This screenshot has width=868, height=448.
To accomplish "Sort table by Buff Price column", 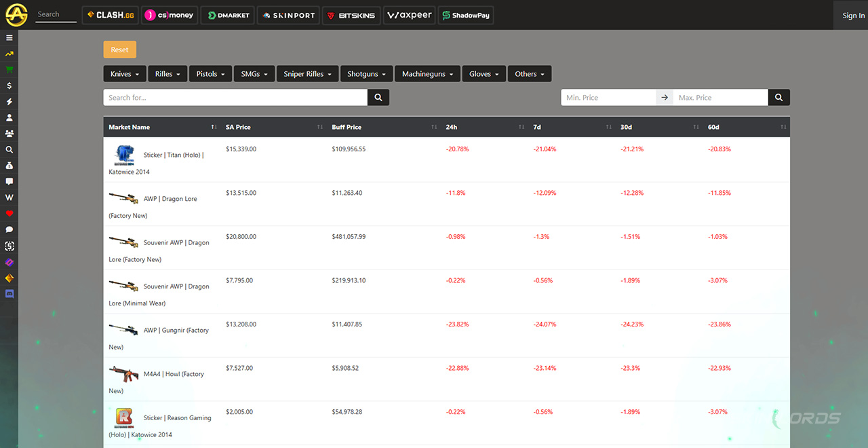I will [x=384, y=127].
